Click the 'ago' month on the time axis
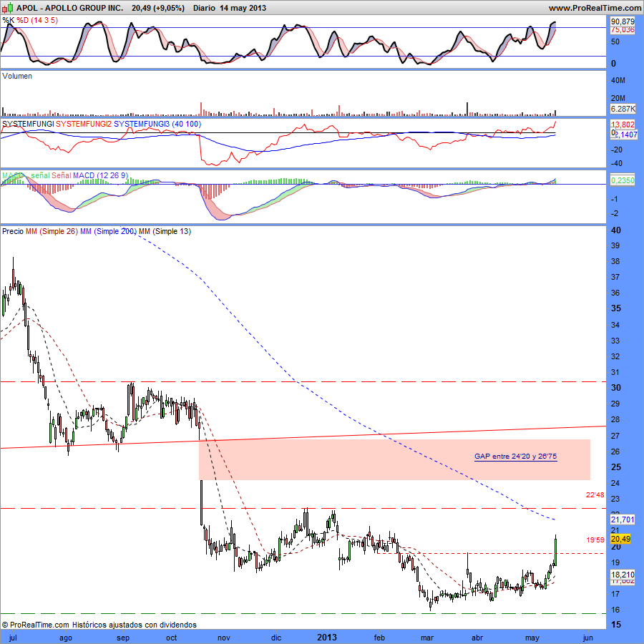 click(x=66, y=638)
